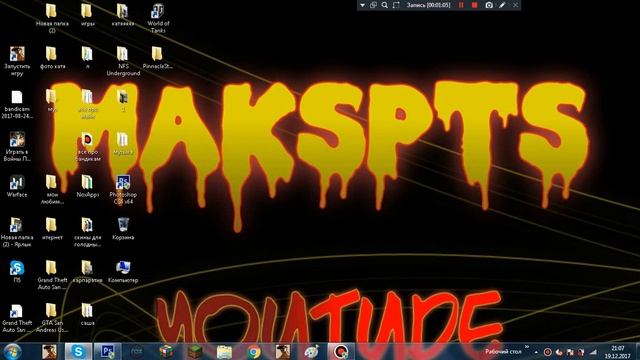Select the Корзина recycle bin

pos(123,229)
